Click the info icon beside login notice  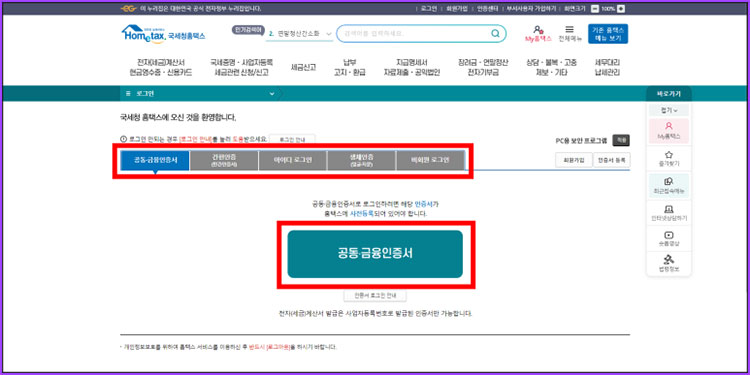[x=123, y=139]
